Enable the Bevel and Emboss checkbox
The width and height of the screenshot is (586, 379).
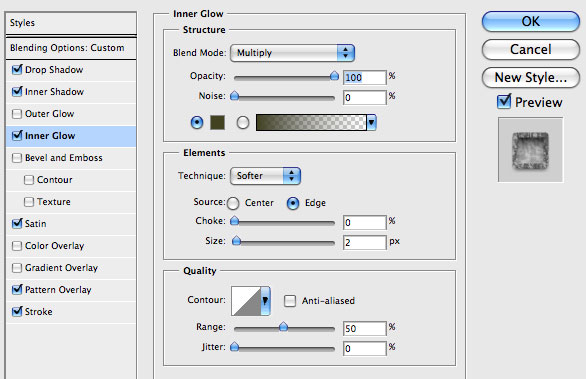pos(17,158)
